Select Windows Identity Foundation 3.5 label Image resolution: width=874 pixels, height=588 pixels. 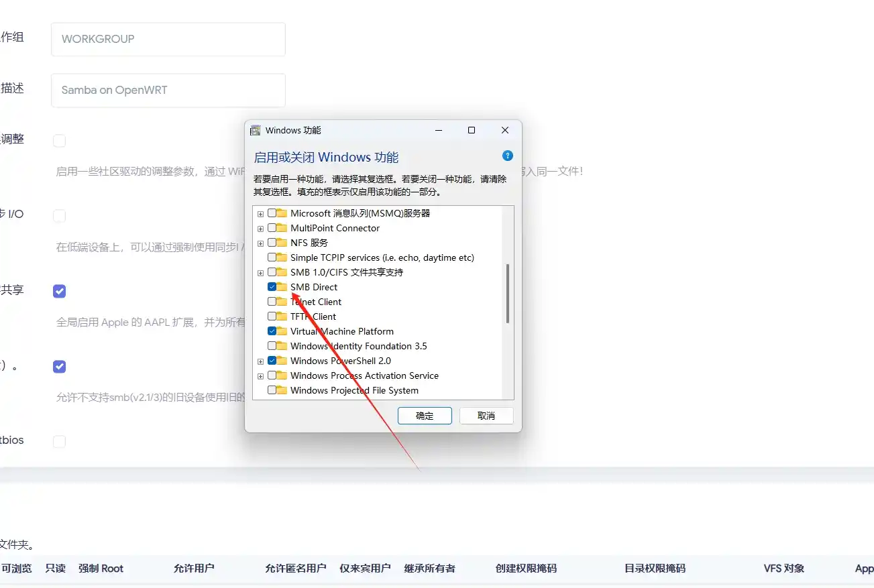pyautogui.click(x=359, y=346)
